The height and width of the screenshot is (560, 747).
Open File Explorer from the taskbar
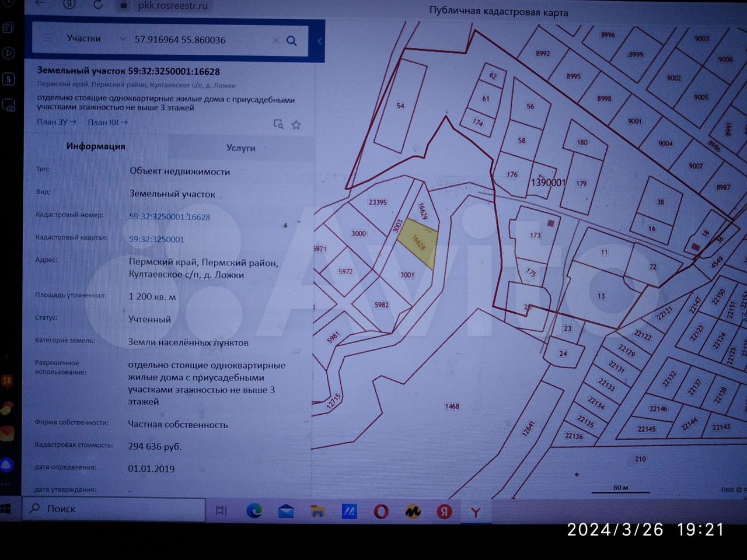point(317,512)
